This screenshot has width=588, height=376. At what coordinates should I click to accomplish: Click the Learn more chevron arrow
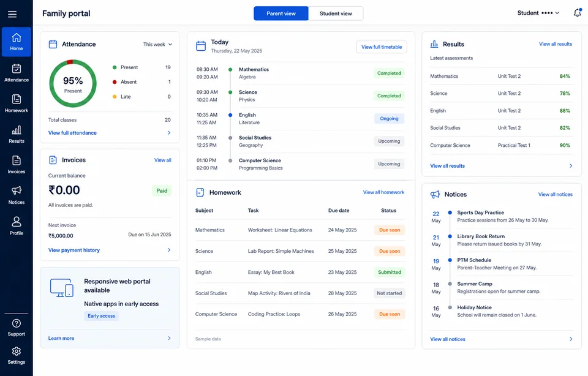click(x=169, y=338)
